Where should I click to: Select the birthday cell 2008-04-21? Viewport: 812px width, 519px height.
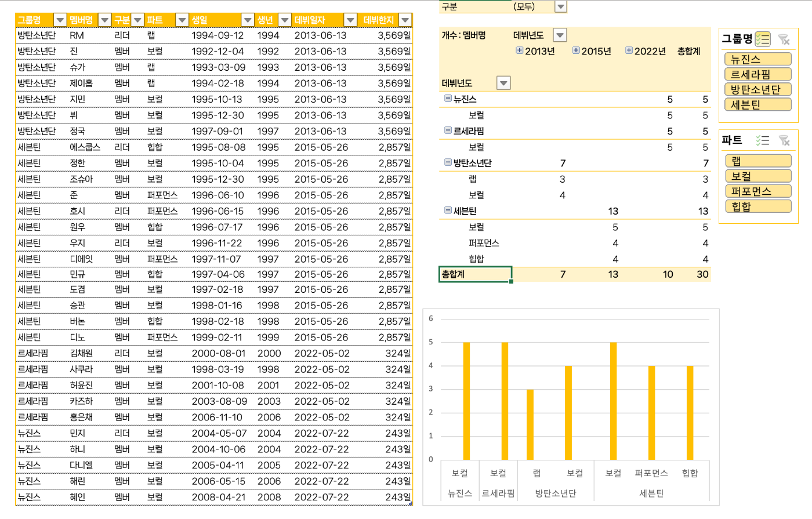[x=218, y=497]
